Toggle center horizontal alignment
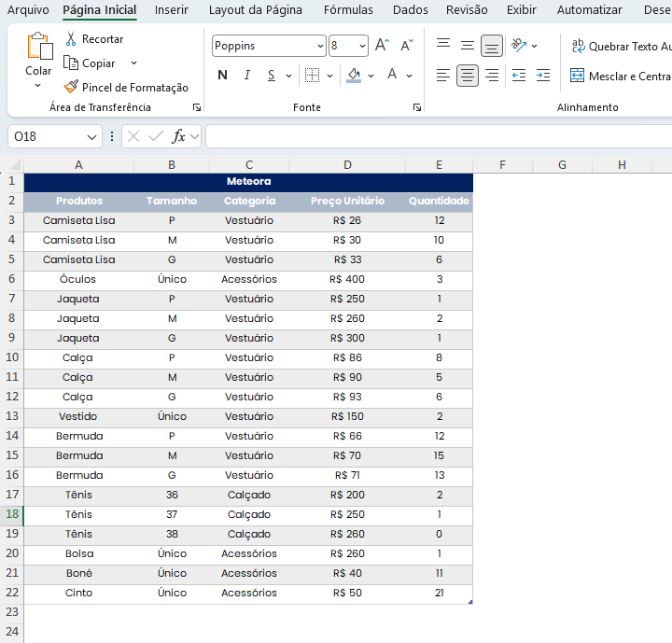The width and height of the screenshot is (672, 643). (468, 76)
